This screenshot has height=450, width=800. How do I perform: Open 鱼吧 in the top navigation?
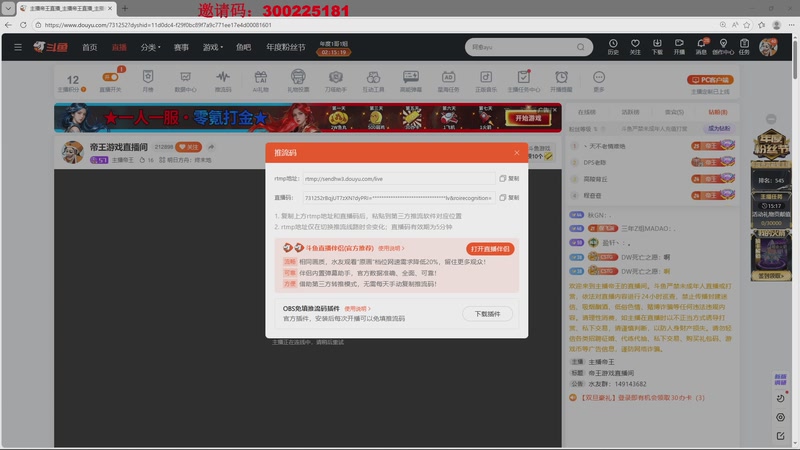[x=243, y=47]
